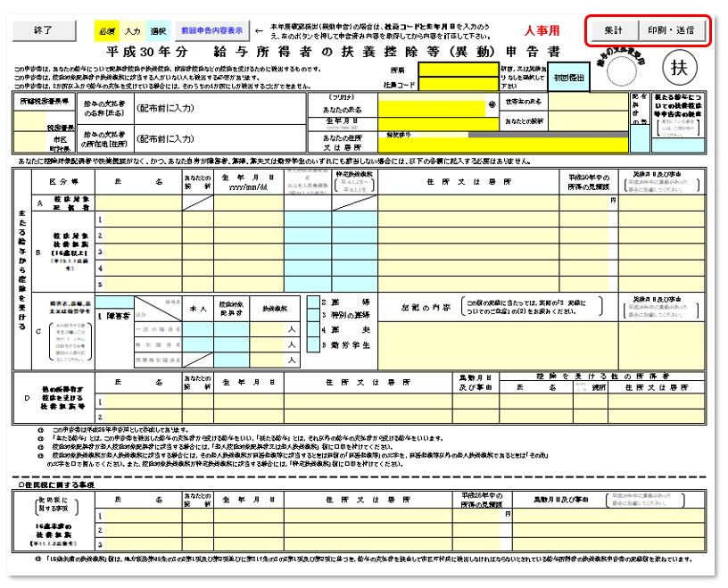This screenshot has width=728, height=588.
Task: Select section D row 1 住所又は居所 cell
Action: coord(368,402)
